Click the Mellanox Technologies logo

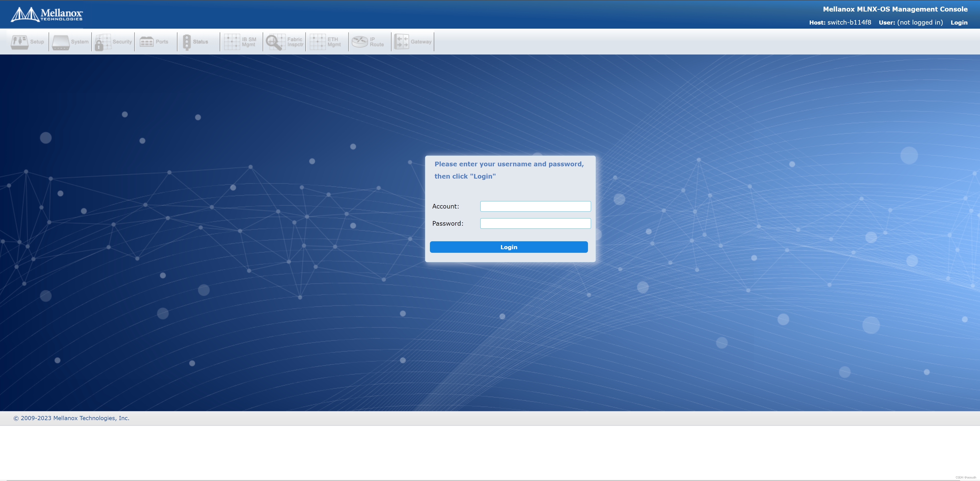coord(47,15)
